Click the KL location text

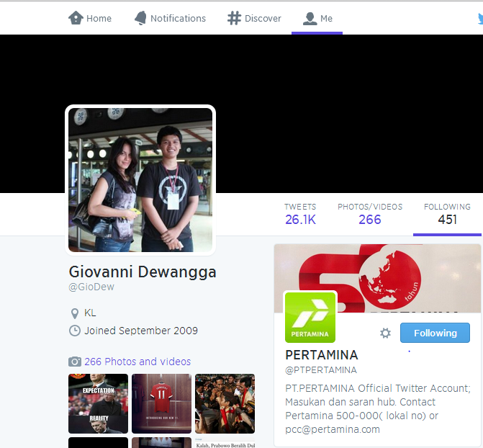pos(90,313)
